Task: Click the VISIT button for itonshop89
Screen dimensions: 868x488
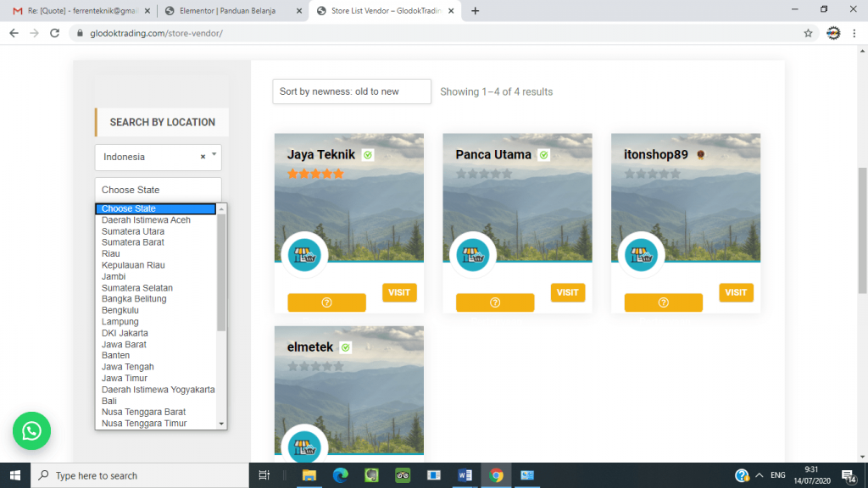Action: [736, 292]
